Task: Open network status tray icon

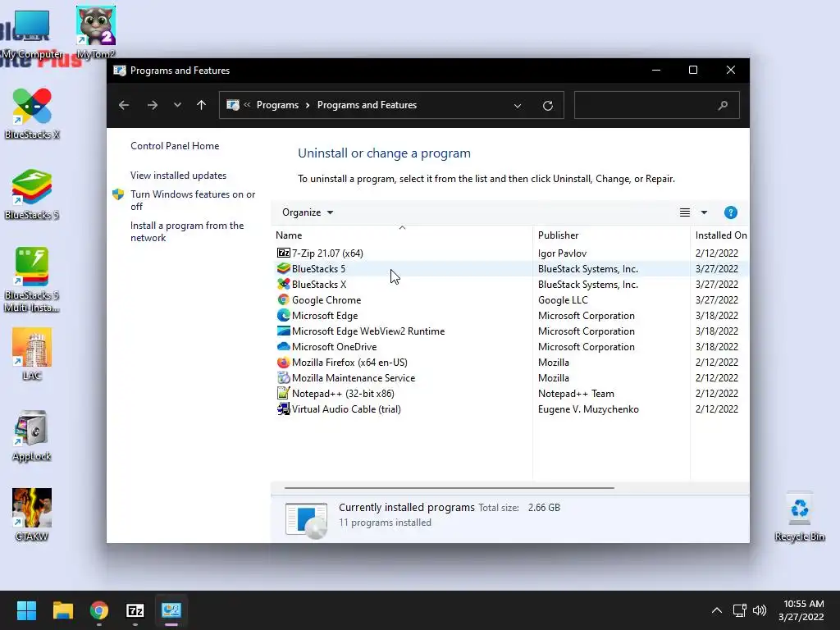Action: (740, 610)
